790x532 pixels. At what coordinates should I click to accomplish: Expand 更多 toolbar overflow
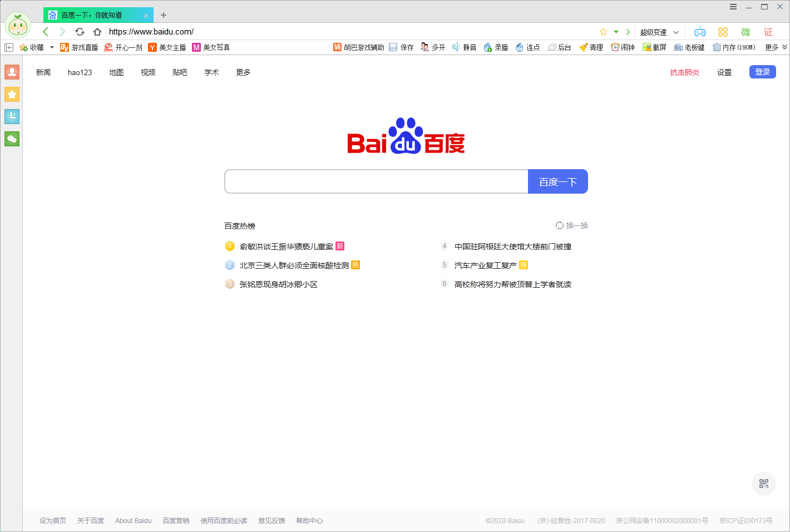(x=776, y=47)
